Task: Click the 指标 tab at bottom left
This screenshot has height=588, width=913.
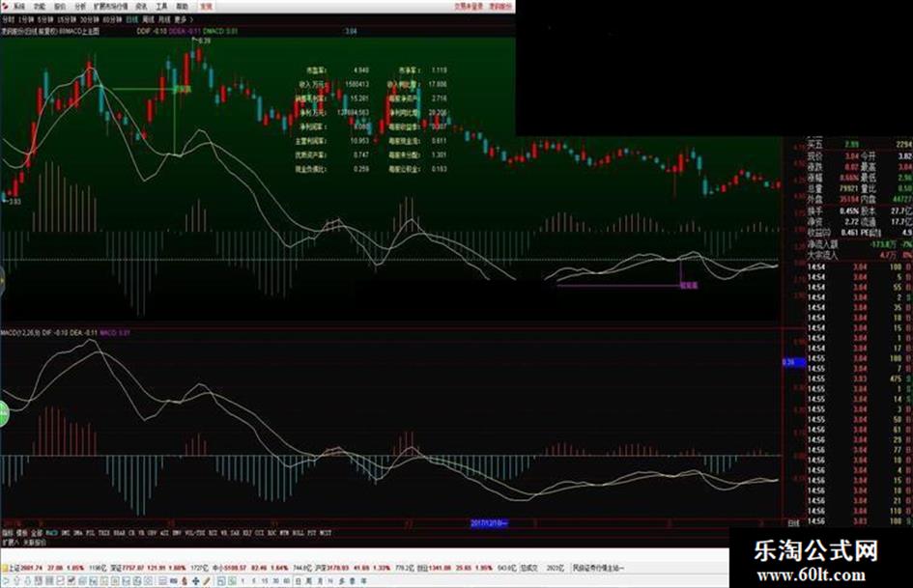Action: click(x=8, y=533)
